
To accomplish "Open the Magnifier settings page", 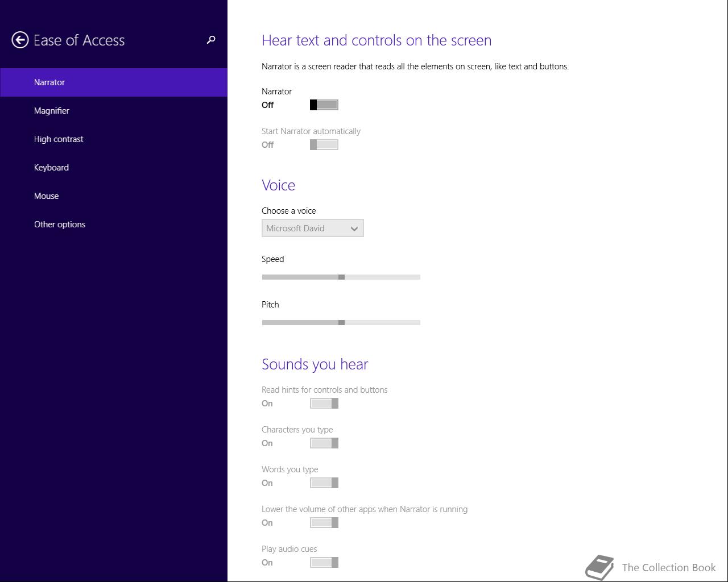I will [x=114, y=111].
